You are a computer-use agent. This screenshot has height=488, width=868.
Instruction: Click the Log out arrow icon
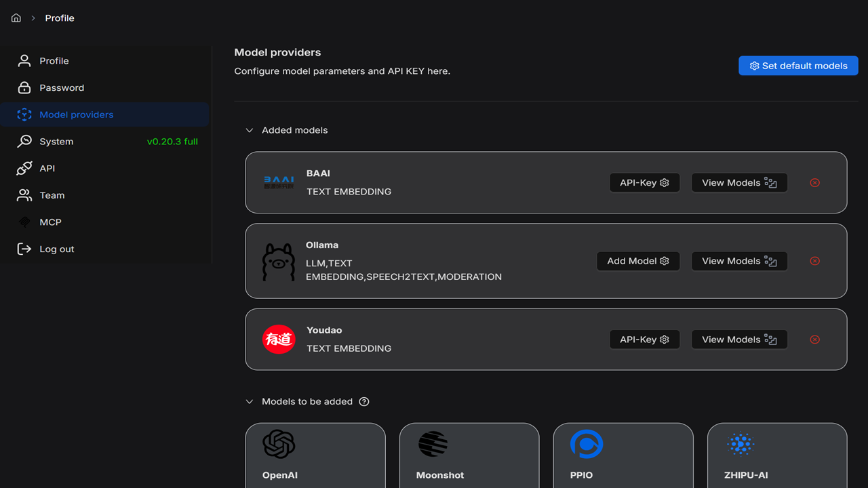coord(24,249)
